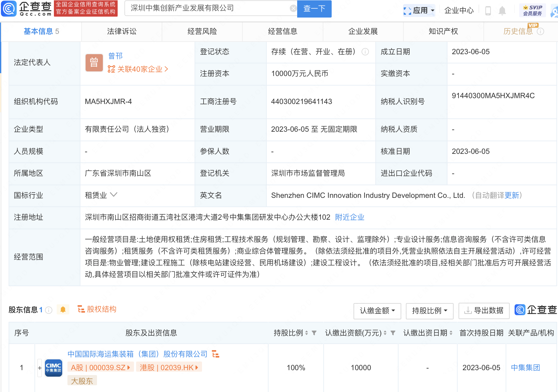Open A股 000039.SZ stock tag
Screen dimensions: 558x392
click(x=101, y=367)
